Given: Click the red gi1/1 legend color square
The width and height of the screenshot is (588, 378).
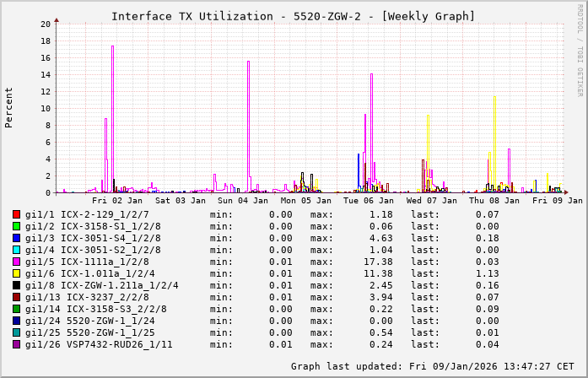Looking at the screenshot, I should coord(17,214).
